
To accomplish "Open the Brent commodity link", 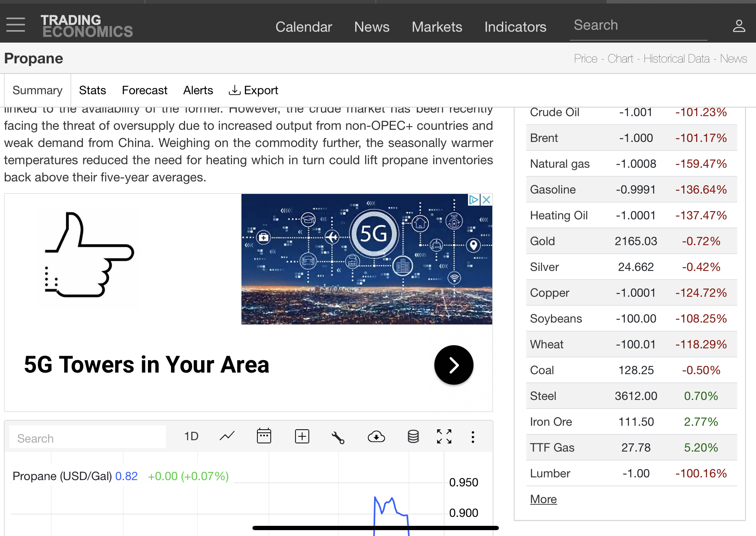I will point(544,138).
